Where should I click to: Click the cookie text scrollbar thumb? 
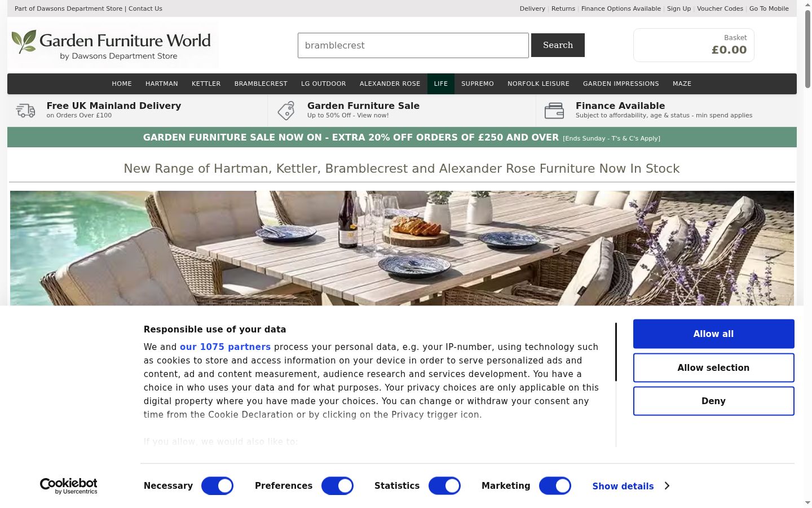point(616,352)
